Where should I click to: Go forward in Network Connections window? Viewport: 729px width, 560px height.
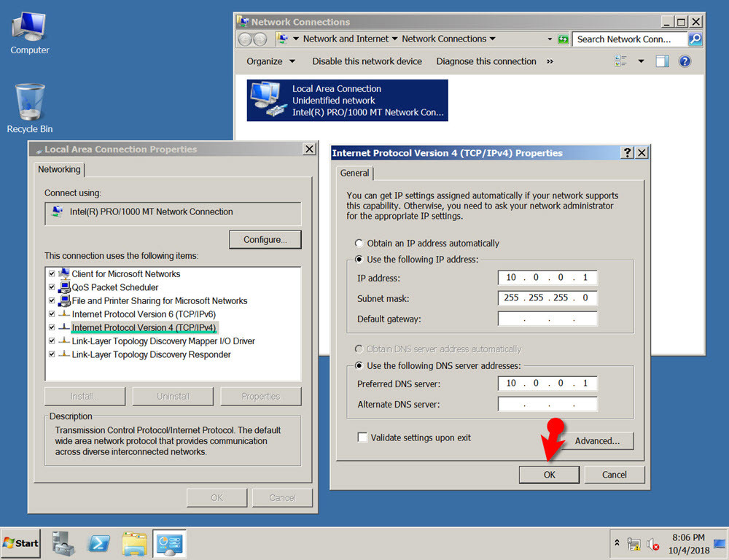pyautogui.click(x=260, y=39)
